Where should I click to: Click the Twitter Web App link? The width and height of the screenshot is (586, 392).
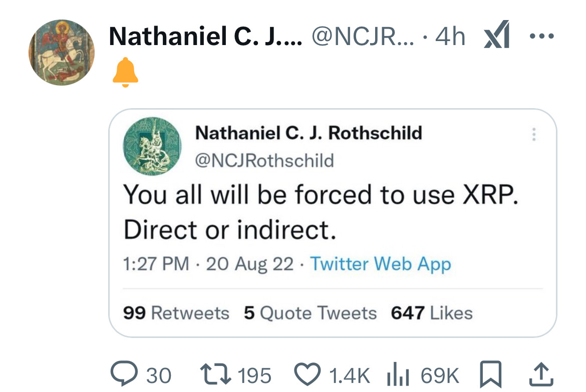tap(381, 263)
